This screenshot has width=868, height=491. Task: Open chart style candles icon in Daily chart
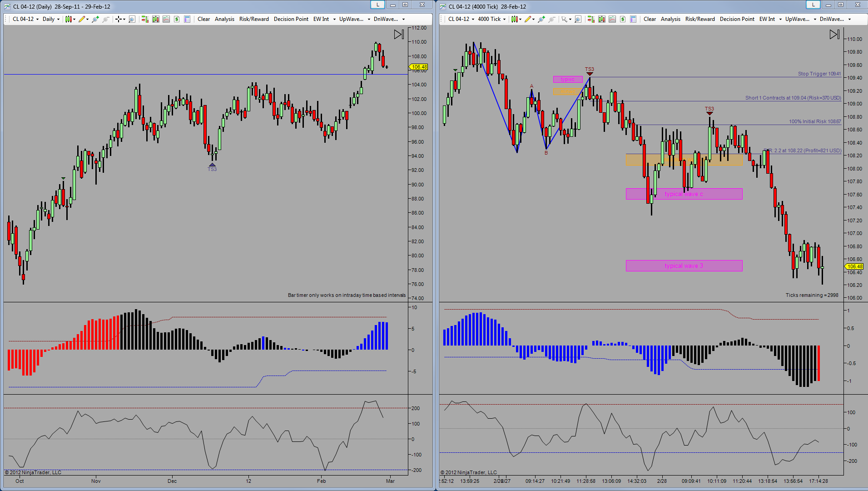click(68, 19)
